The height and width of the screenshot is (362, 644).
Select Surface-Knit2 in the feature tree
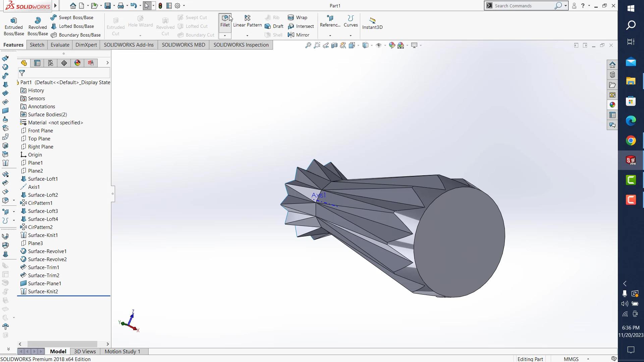pos(43,291)
